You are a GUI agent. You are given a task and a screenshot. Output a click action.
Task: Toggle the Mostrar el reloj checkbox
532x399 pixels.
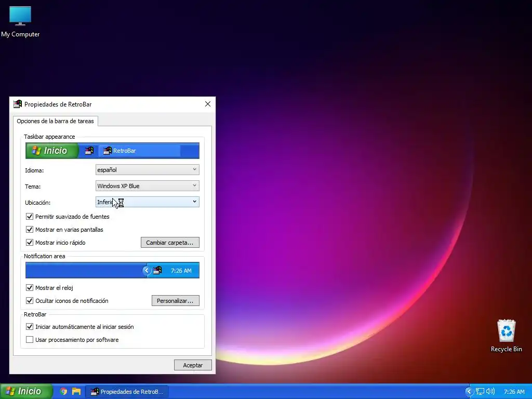coord(30,287)
